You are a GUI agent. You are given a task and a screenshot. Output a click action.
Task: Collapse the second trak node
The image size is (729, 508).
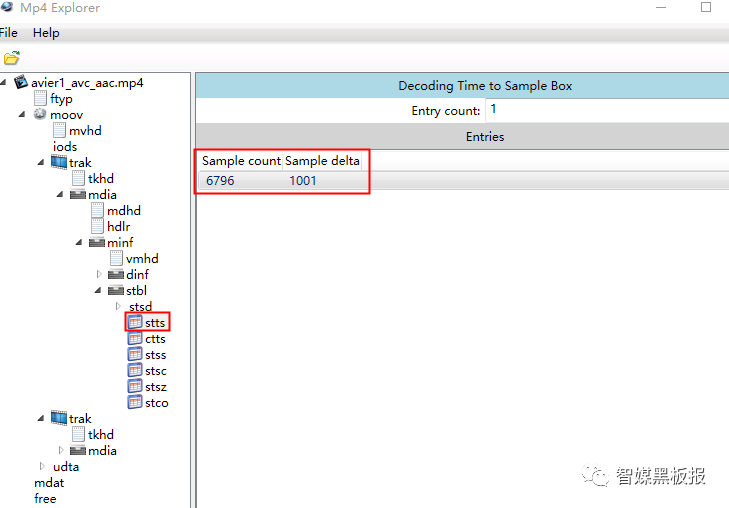[41, 418]
